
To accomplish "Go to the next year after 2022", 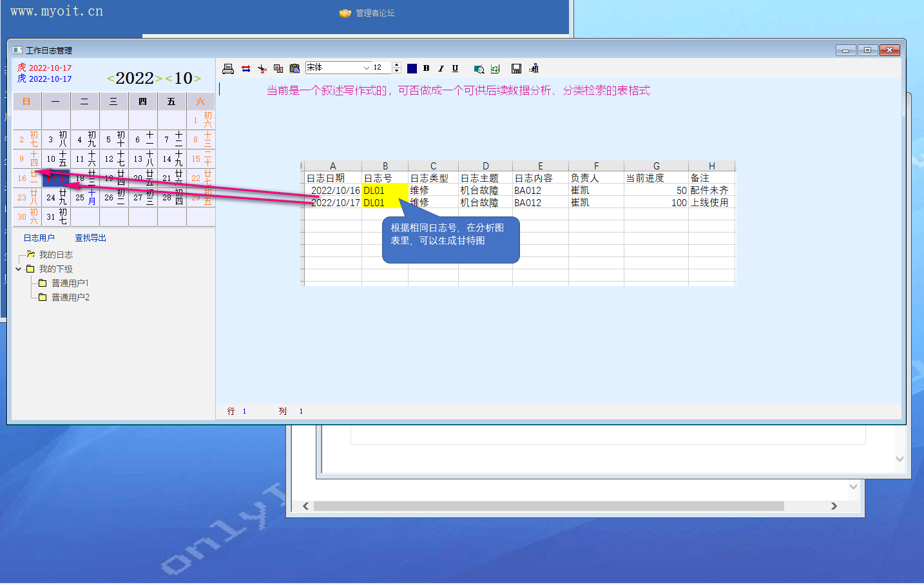I will pyautogui.click(x=159, y=79).
